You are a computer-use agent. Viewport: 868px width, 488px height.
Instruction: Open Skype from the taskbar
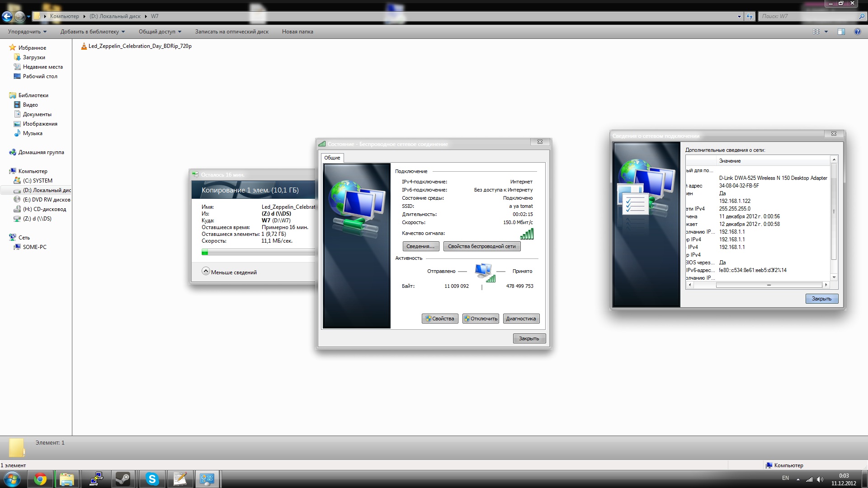[x=152, y=479]
